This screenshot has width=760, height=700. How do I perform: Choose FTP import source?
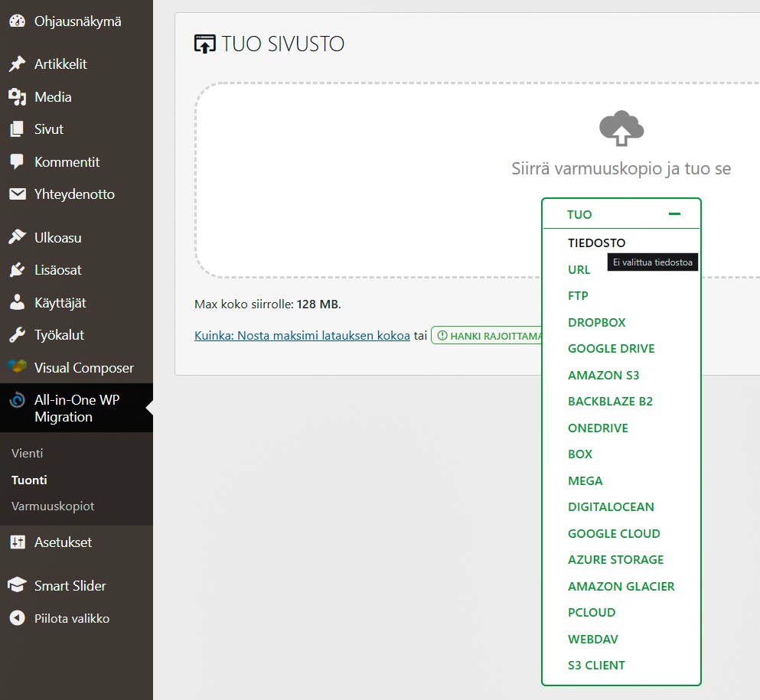[x=579, y=296]
